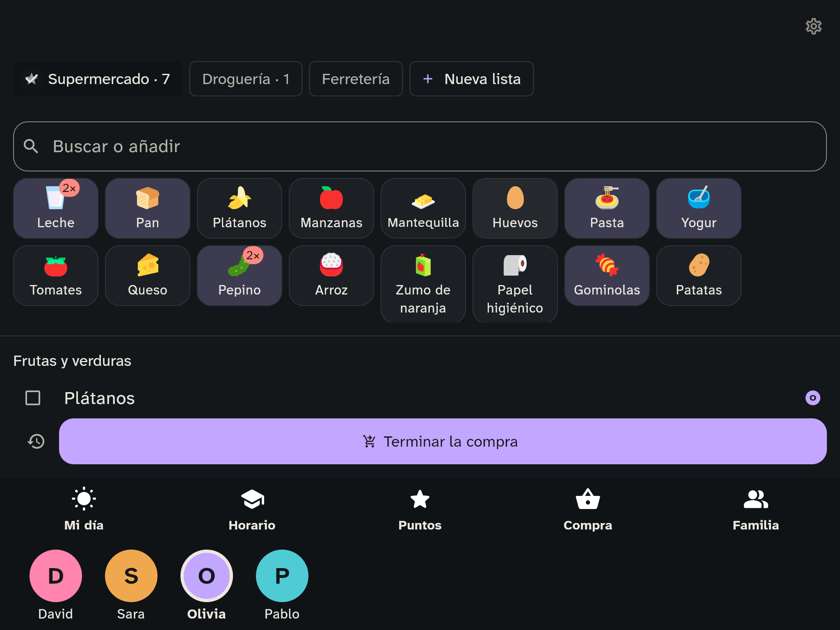Screen dimensions: 840x630
Task: Add Zumo de naranja tile
Action: click(423, 284)
